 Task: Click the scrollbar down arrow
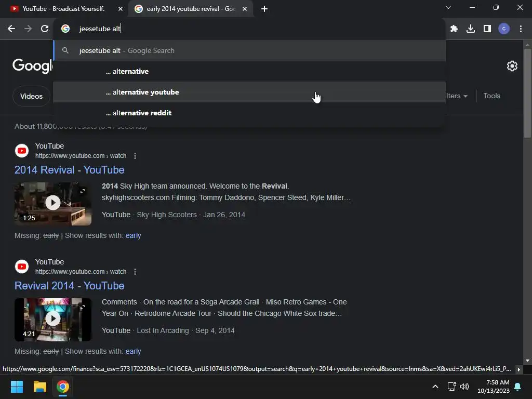pos(527,361)
